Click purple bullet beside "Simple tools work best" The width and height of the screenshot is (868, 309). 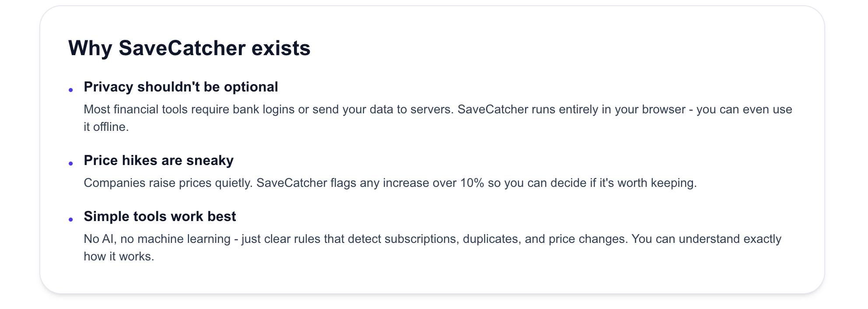[x=71, y=220]
